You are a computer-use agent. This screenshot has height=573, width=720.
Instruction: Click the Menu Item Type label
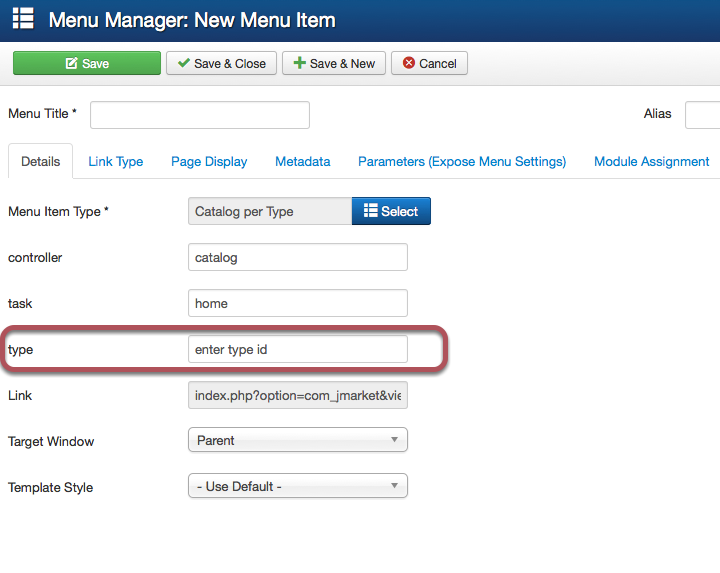click(58, 212)
